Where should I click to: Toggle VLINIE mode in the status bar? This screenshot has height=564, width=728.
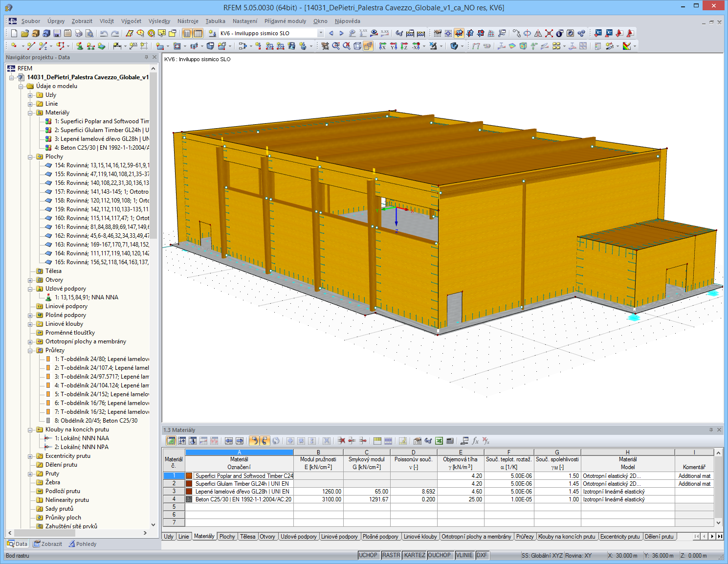pos(464,555)
